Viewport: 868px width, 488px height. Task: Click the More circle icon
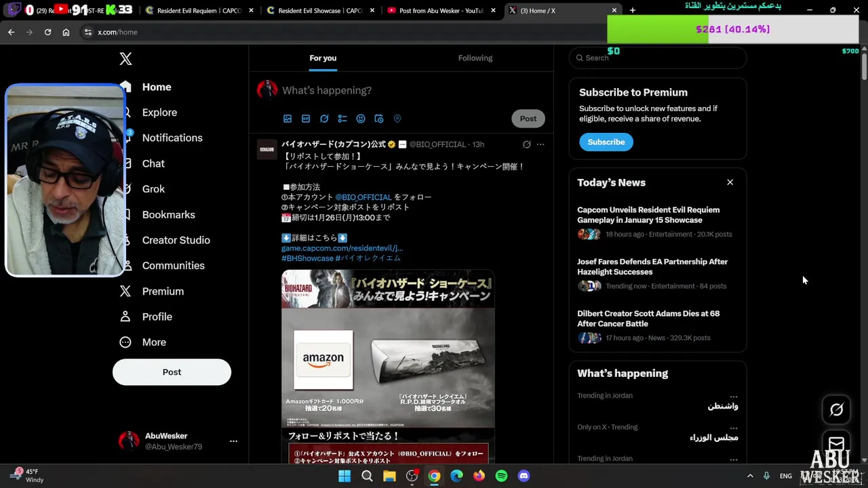125,342
